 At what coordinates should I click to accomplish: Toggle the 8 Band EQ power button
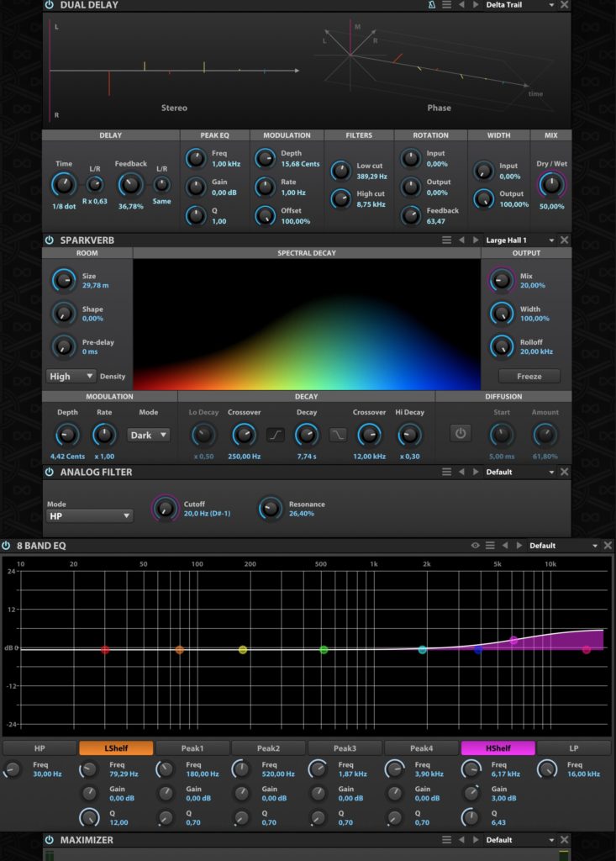point(6,545)
